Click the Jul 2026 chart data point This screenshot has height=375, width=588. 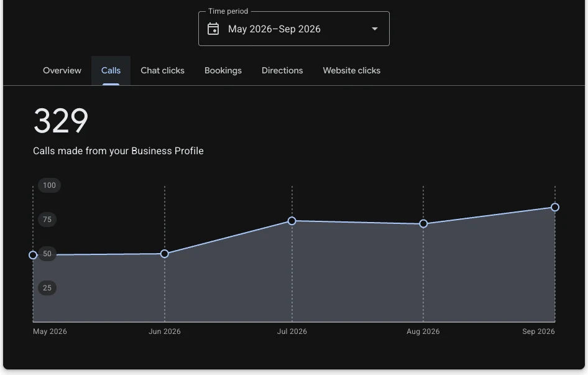292,221
